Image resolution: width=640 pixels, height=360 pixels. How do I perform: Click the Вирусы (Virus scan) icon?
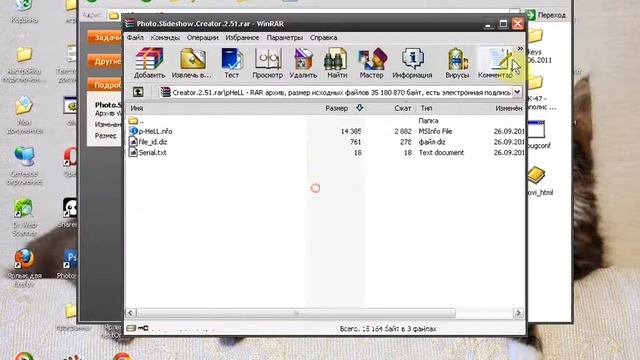point(457,63)
